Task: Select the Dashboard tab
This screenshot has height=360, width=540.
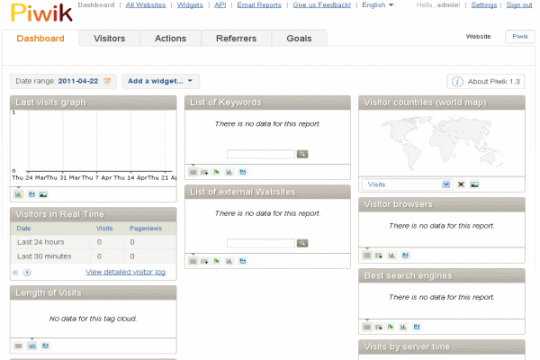Action: point(40,38)
